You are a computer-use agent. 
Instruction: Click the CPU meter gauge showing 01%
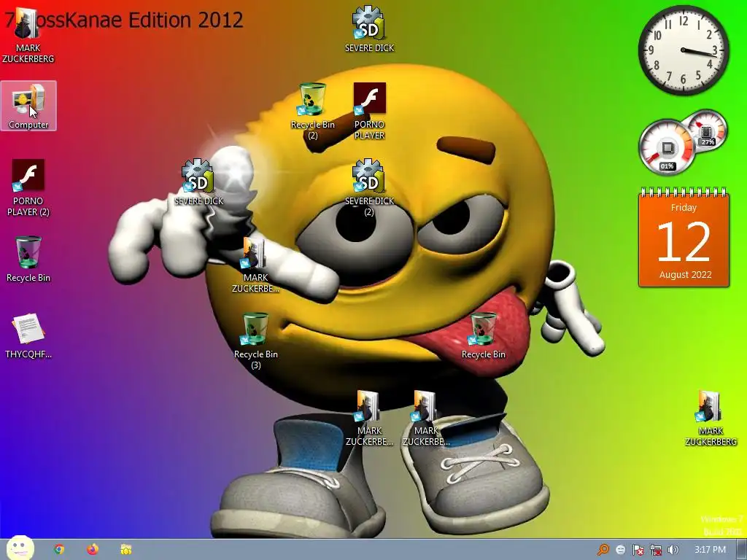coord(667,147)
